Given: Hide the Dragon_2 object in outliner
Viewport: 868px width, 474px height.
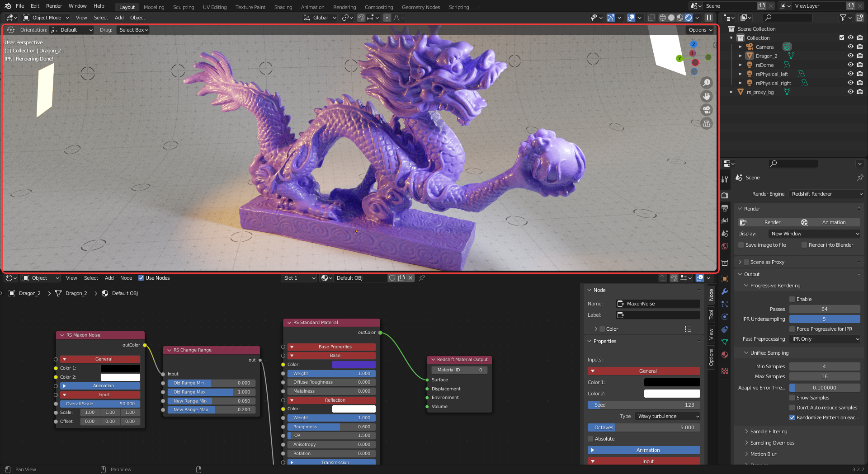Looking at the screenshot, I should (x=850, y=56).
